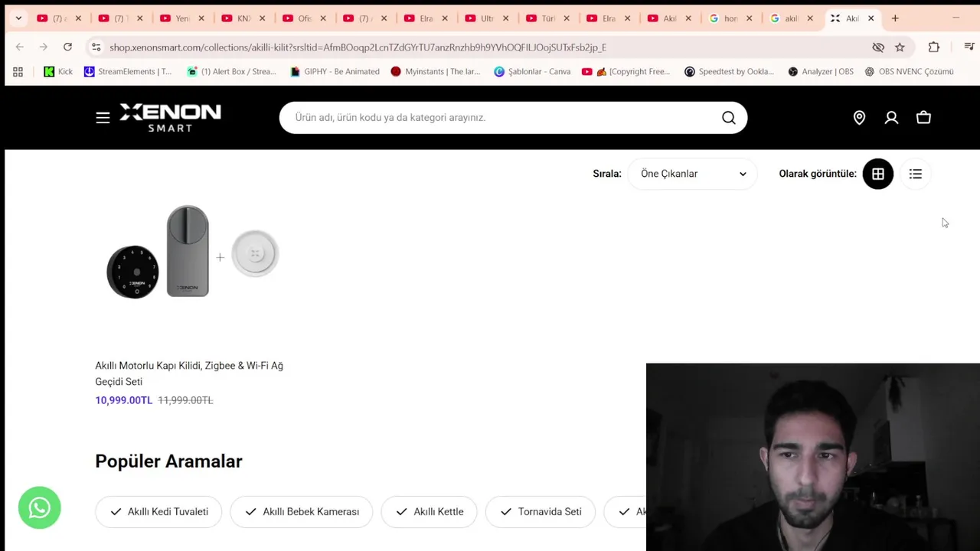Focus the product search input field
This screenshot has height=551, width=980.
pos(498,118)
